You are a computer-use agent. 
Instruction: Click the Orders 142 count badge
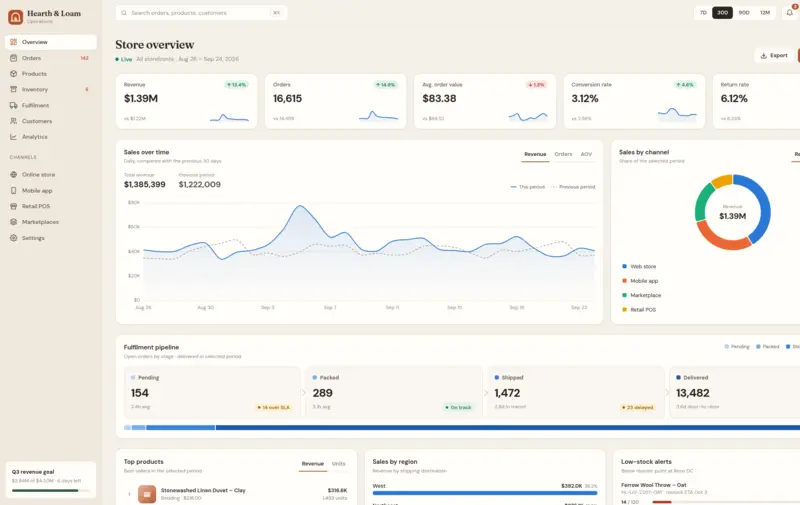[x=84, y=58]
